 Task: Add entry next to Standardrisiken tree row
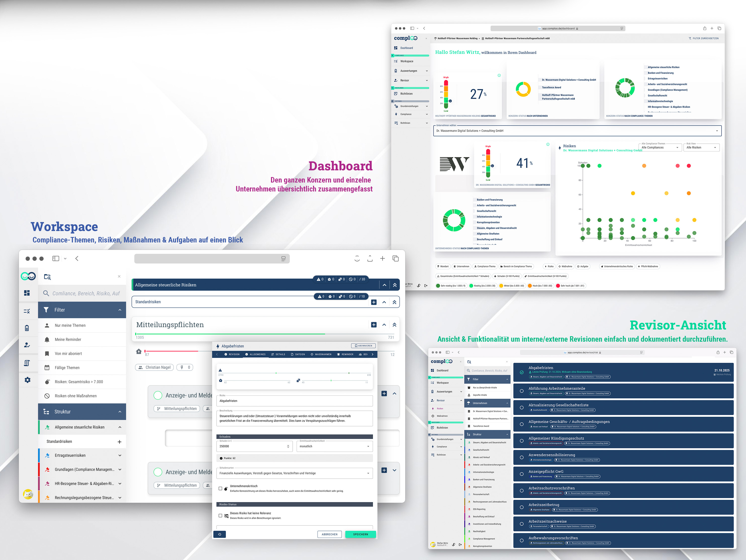pyautogui.click(x=119, y=442)
